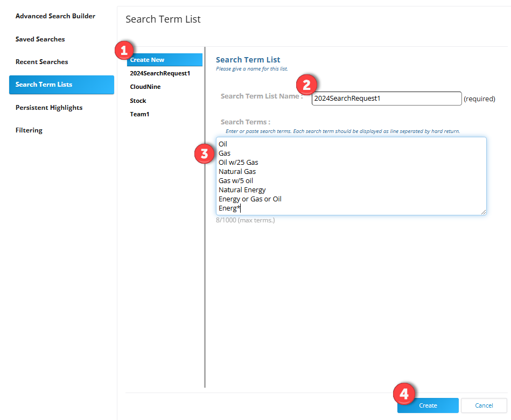Open Persistent Highlights settings
Screen dimensions: 511x420
49,107
